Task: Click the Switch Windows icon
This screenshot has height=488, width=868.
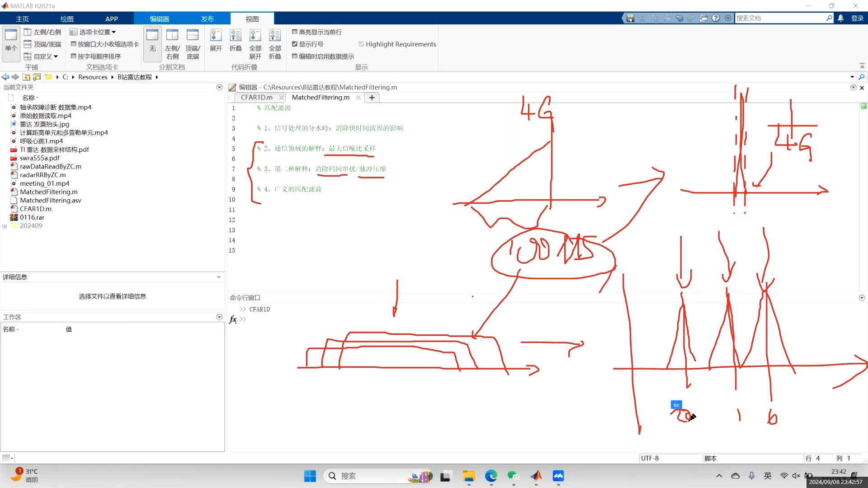Action: pyautogui.click(x=703, y=18)
